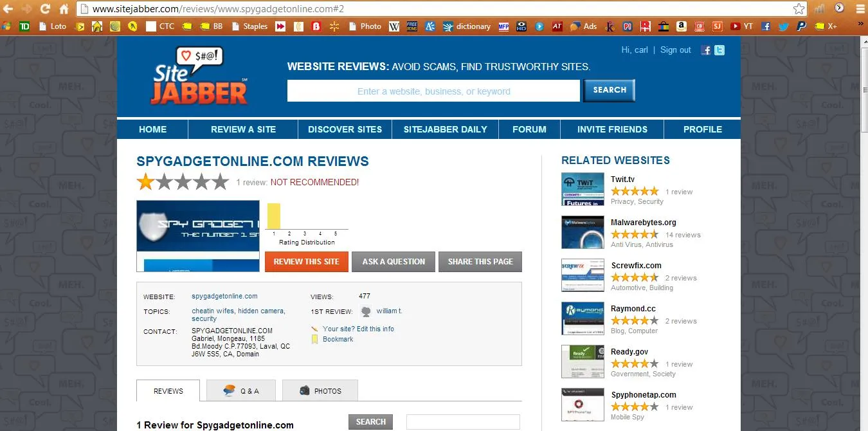
Task: Bookmark this page with the star icon
Action: coord(799,9)
